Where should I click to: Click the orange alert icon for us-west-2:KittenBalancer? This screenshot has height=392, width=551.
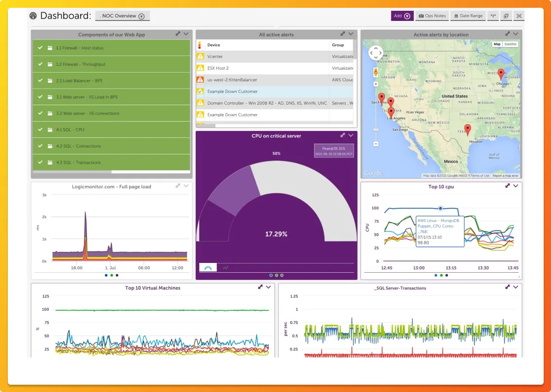coord(200,80)
